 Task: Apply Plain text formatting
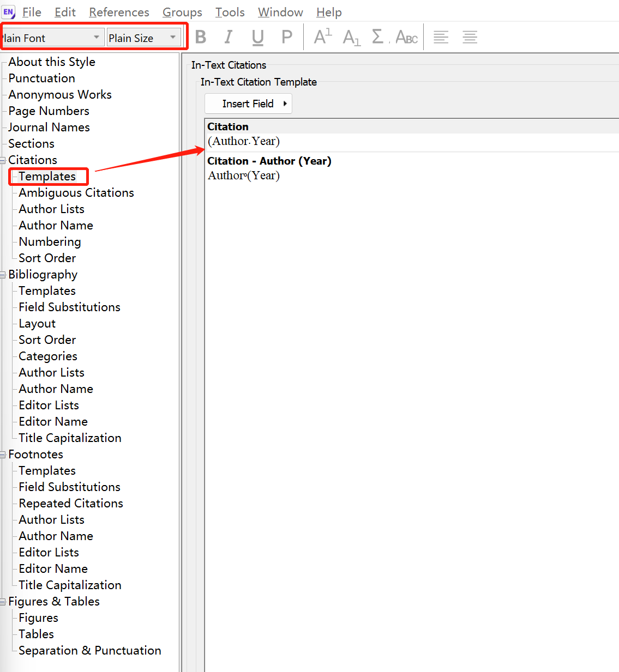pyautogui.click(x=287, y=37)
